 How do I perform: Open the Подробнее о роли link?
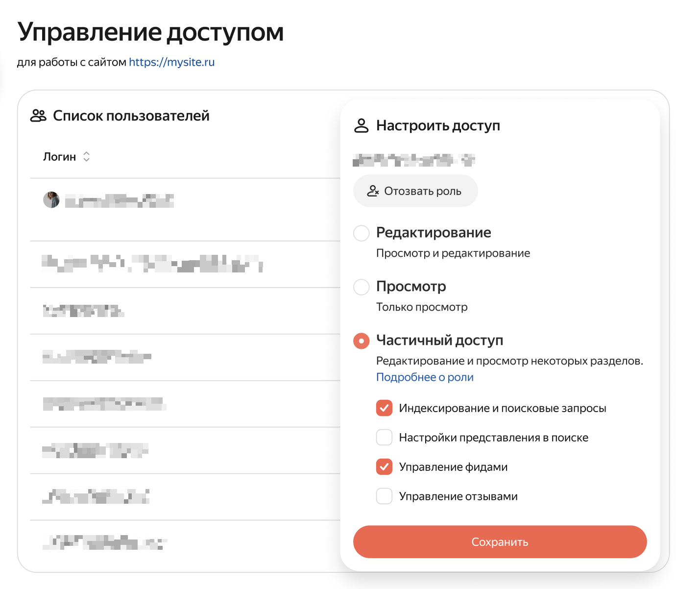pos(425,377)
